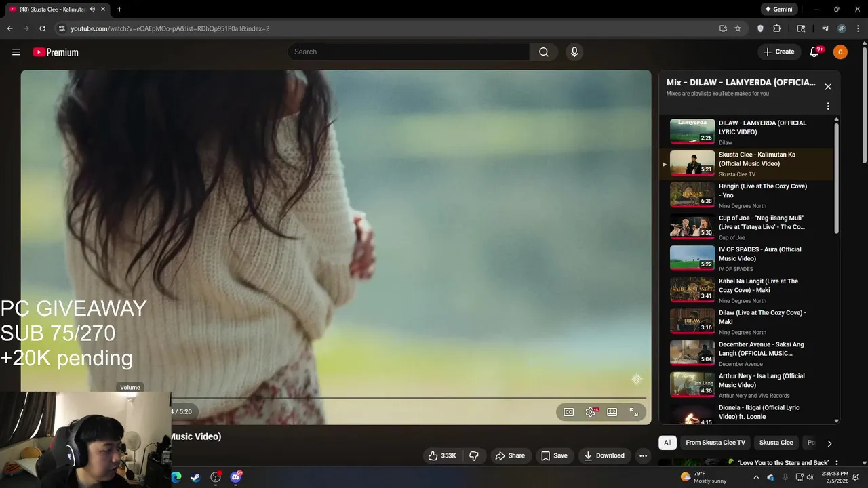Screen dimensions: 868x488
Task: Open a new browser tab
Action: tap(119, 9)
